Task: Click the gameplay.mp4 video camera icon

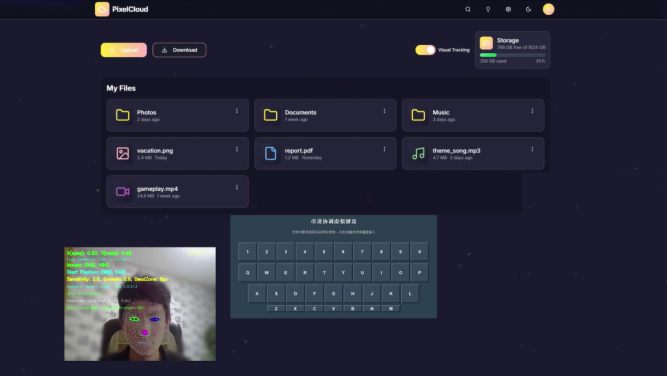Action: 123,191
